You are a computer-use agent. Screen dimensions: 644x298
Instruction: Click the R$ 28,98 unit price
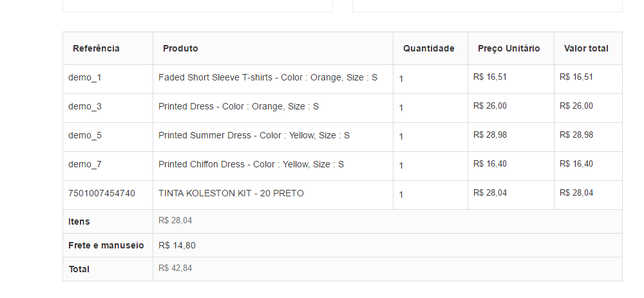(489, 135)
